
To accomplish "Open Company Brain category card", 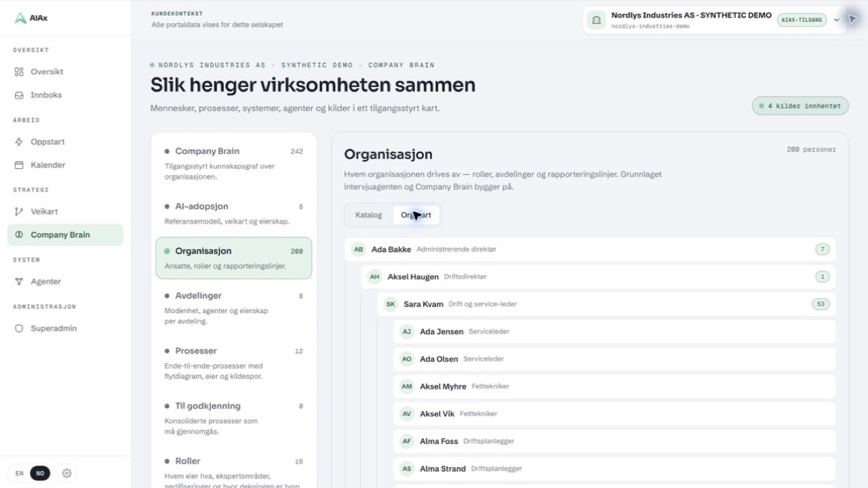I will point(234,163).
